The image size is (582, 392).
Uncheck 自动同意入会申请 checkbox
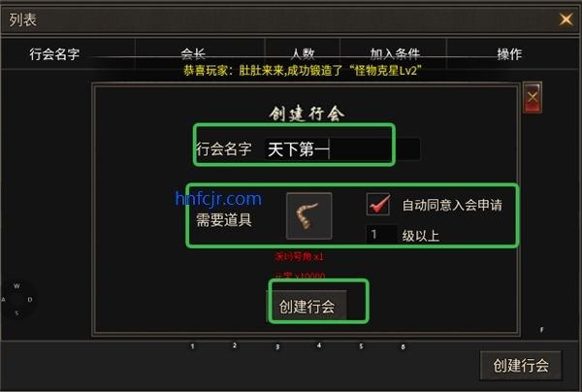pyautogui.click(x=378, y=204)
